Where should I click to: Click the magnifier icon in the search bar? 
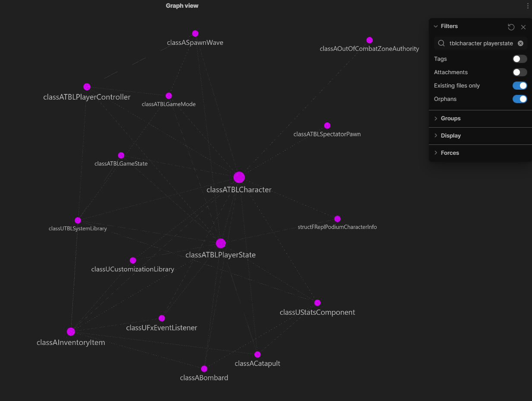[441, 43]
